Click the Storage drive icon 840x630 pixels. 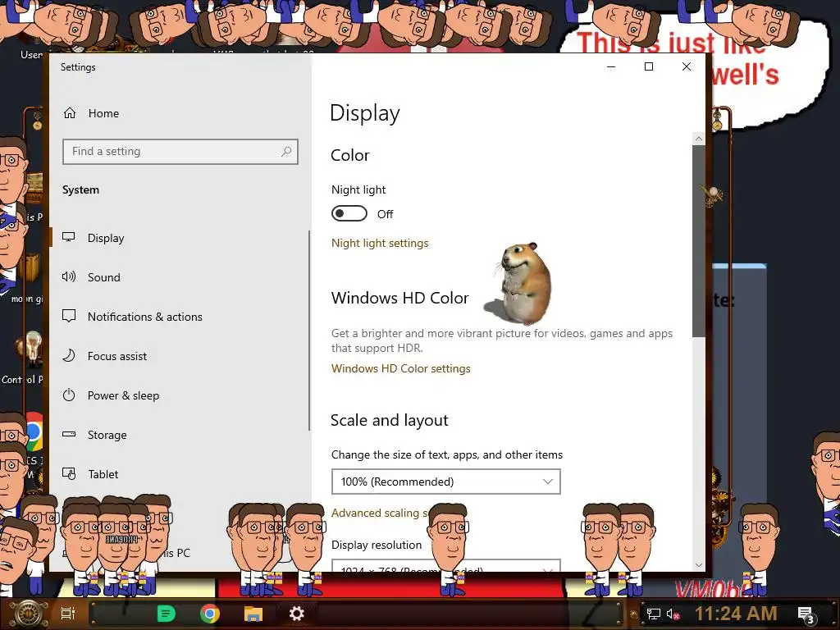click(x=69, y=434)
